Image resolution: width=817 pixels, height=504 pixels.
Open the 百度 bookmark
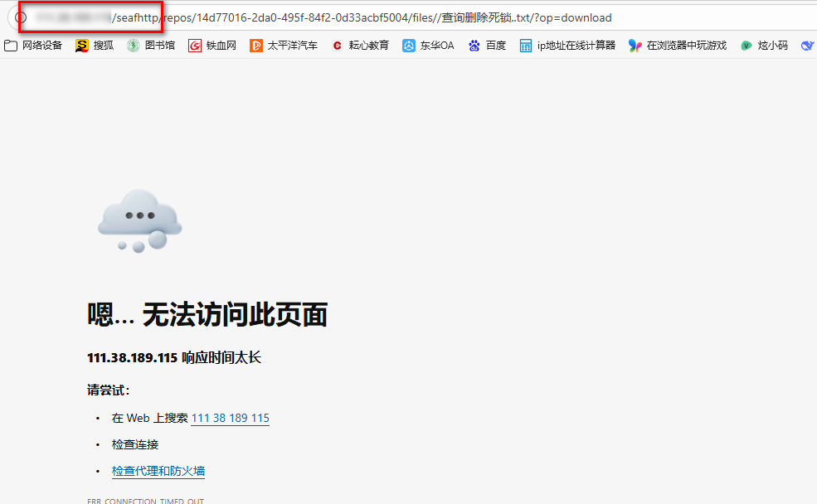click(487, 46)
